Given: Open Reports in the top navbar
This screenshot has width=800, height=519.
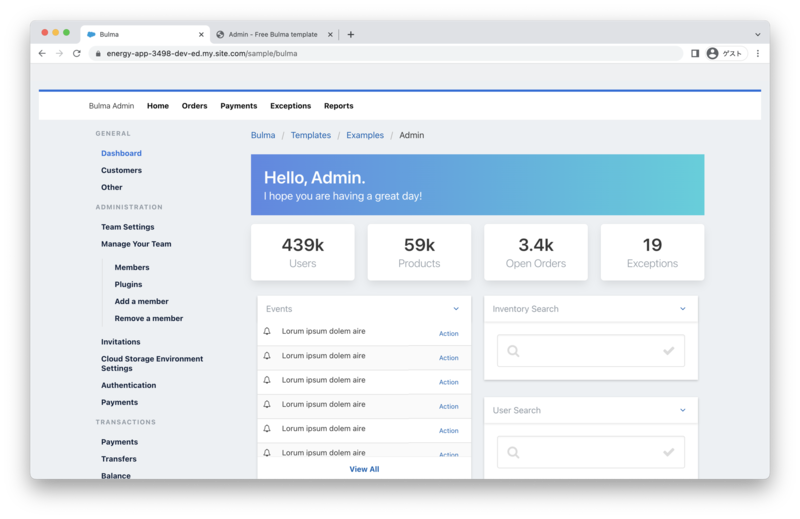Looking at the screenshot, I should 339,106.
